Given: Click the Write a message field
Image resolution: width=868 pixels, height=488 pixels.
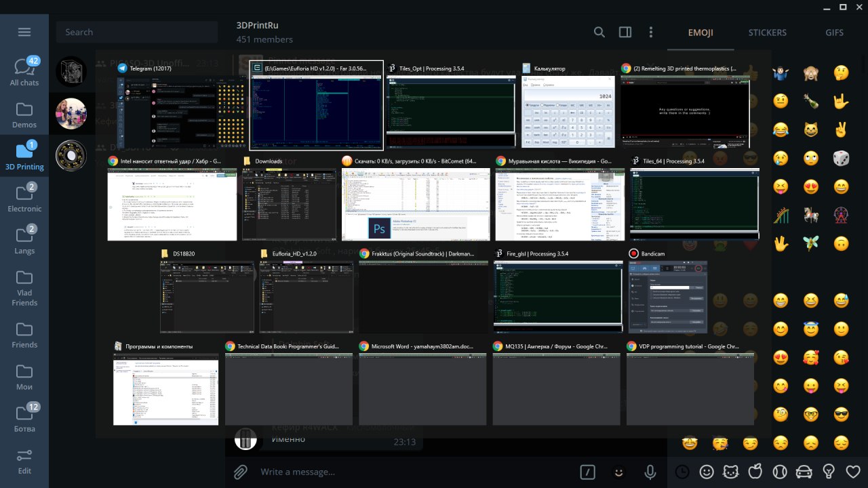Looking at the screenshot, I should 414,472.
